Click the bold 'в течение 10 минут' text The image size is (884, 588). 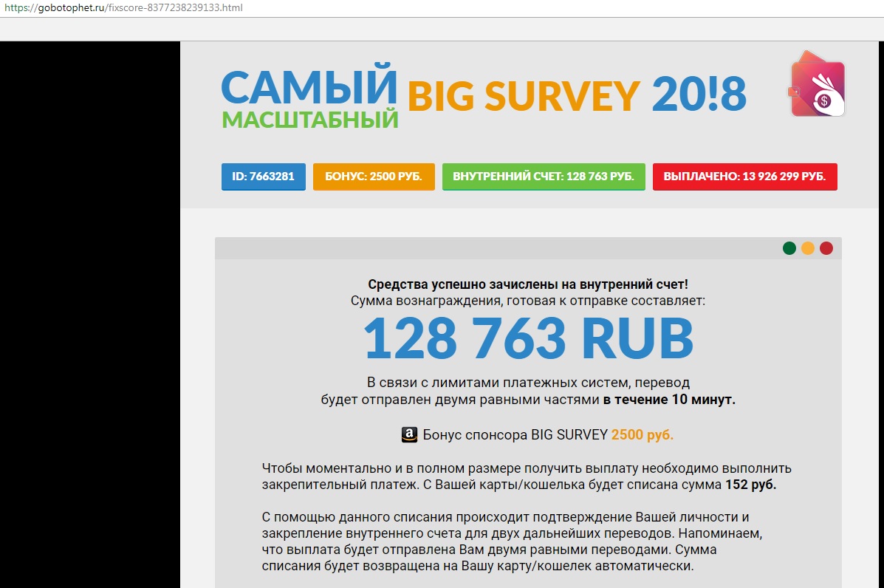click(668, 400)
